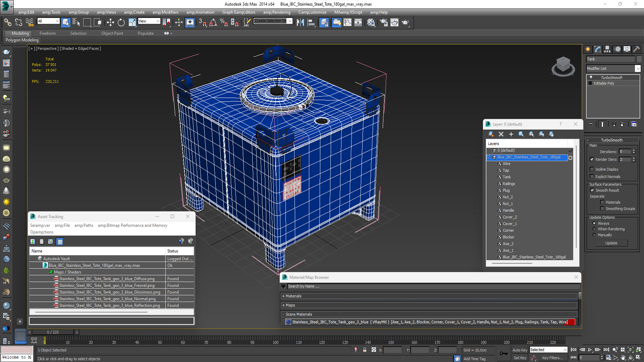Viewport: 644px width, 362px height.
Task: Delete layer with X icon in Layer dialog
Action: [x=501, y=134]
